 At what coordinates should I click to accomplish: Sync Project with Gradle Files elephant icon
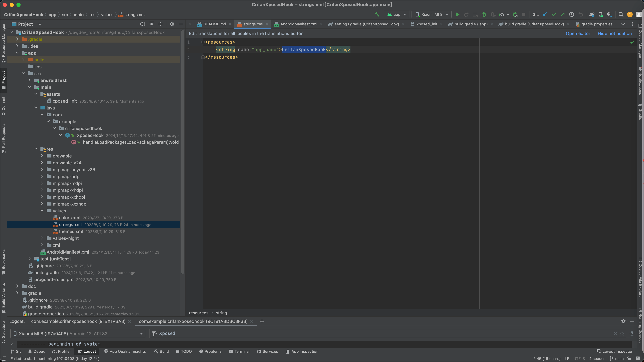click(x=592, y=15)
